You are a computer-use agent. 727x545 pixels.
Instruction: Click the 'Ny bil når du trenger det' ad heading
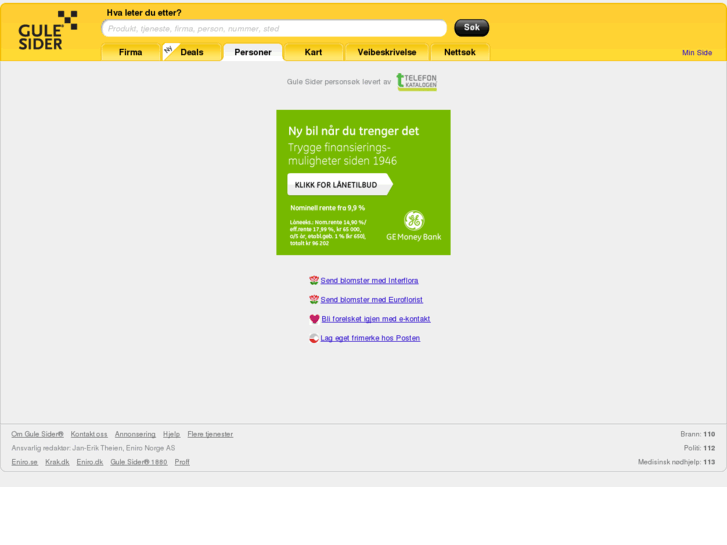[x=353, y=131]
